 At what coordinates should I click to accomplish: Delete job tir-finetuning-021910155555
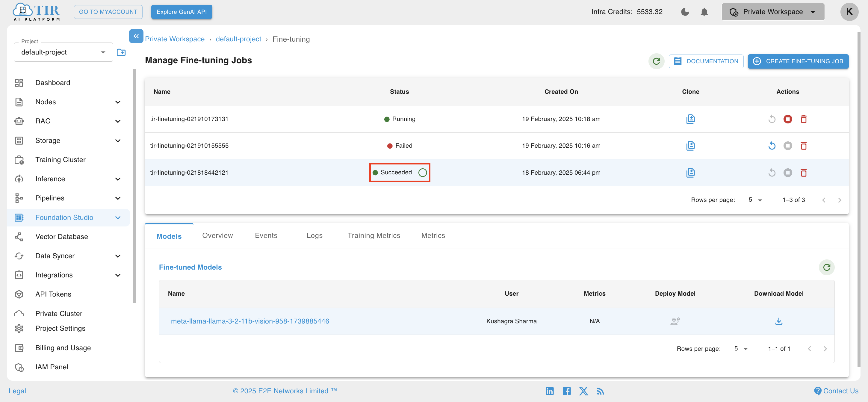point(804,146)
